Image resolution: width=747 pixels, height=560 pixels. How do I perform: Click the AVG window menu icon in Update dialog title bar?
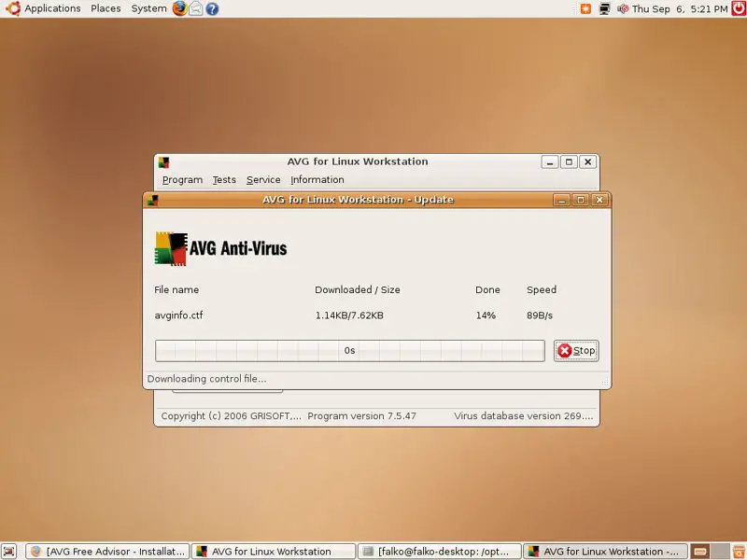pyautogui.click(x=152, y=200)
